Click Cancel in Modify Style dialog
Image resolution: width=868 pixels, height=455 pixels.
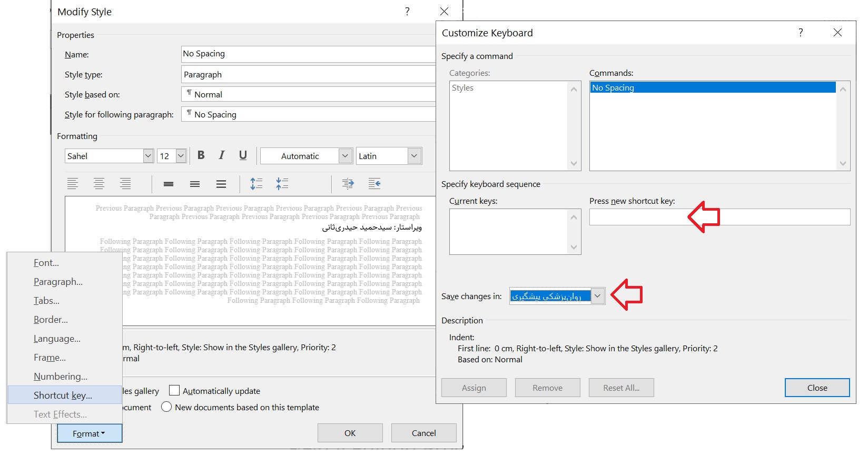pos(424,433)
